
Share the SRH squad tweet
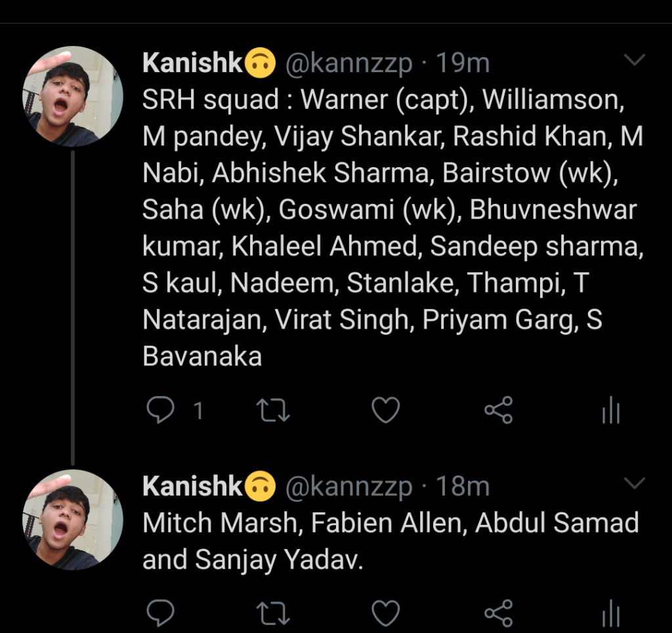point(498,411)
